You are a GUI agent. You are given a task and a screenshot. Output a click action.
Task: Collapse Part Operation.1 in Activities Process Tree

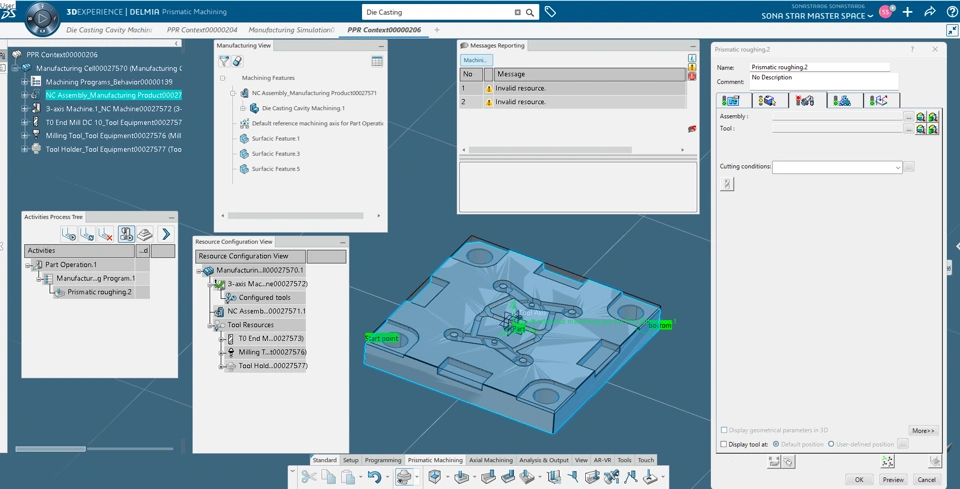point(29,264)
